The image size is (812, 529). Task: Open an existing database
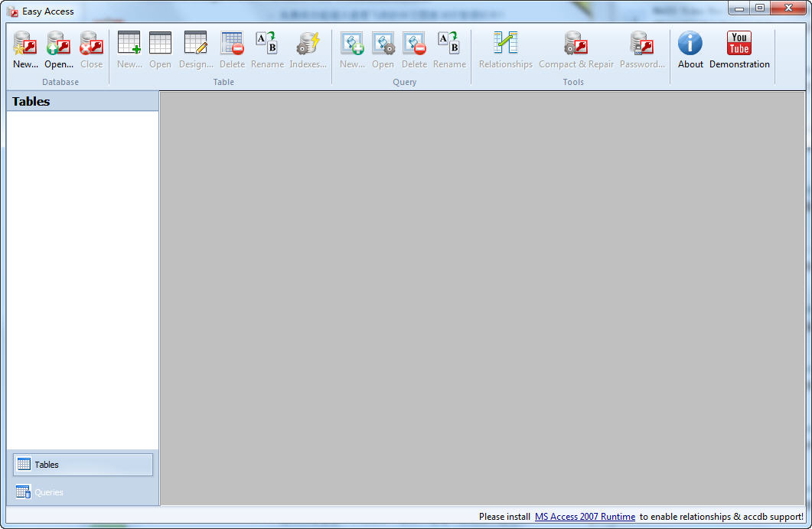pyautogui.click(x=59, y=50)
